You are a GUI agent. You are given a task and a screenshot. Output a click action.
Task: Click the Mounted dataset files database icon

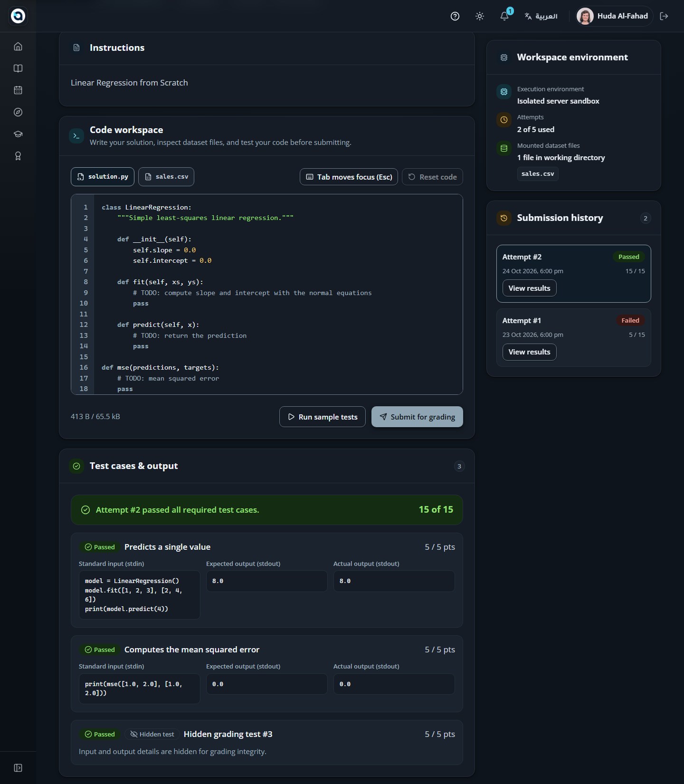tap(504, 148)
